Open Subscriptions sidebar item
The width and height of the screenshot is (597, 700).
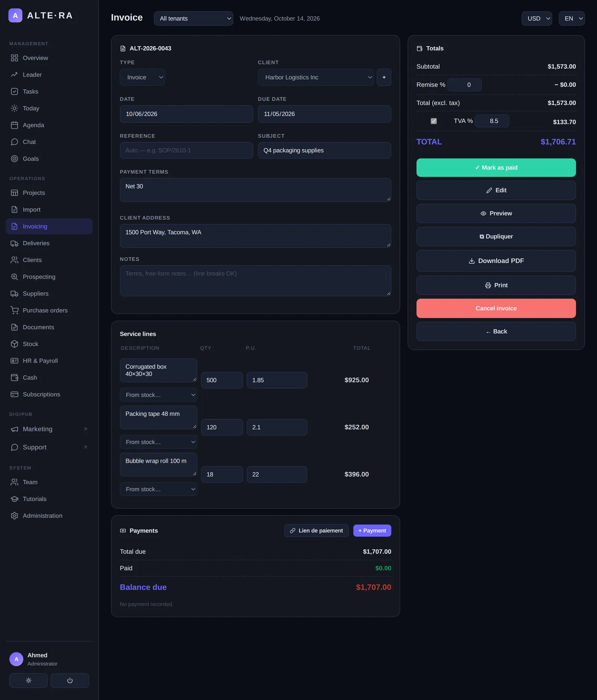(x=49, y=394)
